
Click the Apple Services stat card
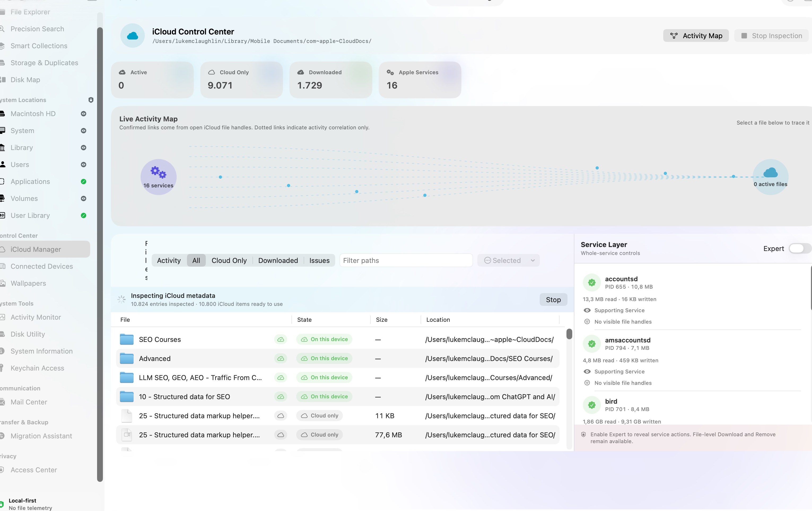click(420, 80)
